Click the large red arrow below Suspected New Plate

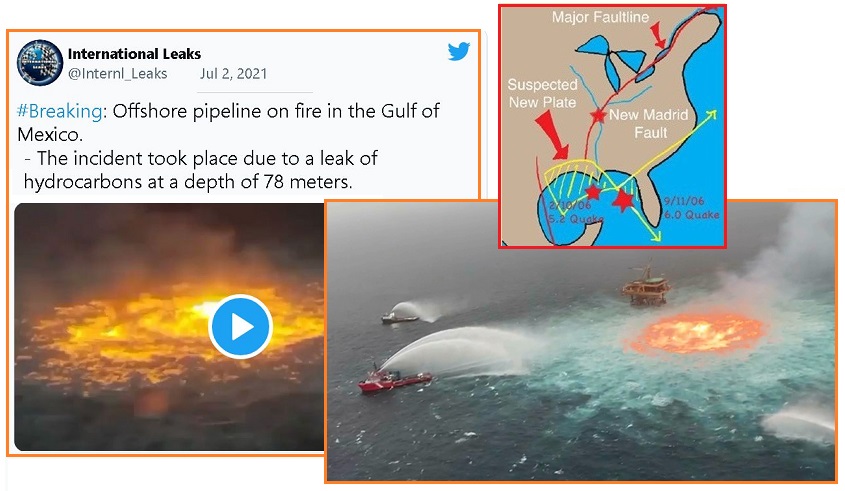tap(552, 136)
